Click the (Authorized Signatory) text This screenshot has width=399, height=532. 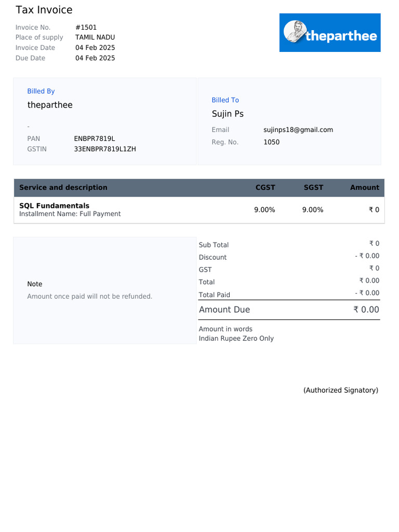341,390
